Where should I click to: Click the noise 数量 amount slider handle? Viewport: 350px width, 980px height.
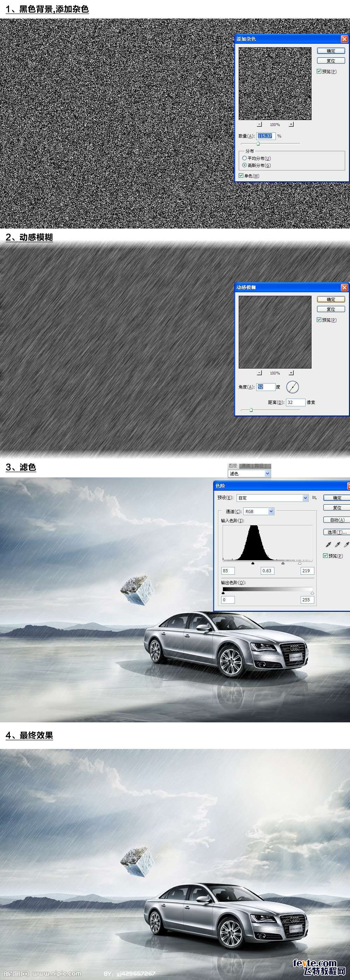pyautogui.click(x=258, y=144)
